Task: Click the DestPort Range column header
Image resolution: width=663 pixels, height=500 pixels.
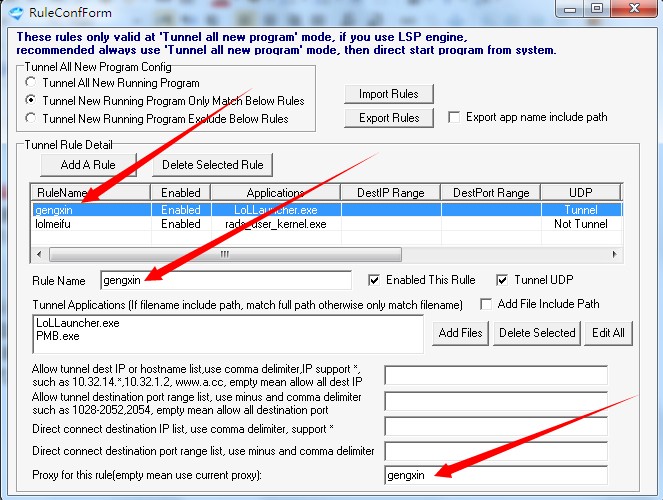Action: point(490,193)
